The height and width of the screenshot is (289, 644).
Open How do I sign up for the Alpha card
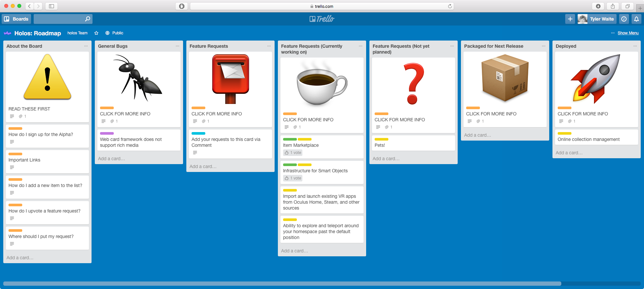click(x=47, y=136)
